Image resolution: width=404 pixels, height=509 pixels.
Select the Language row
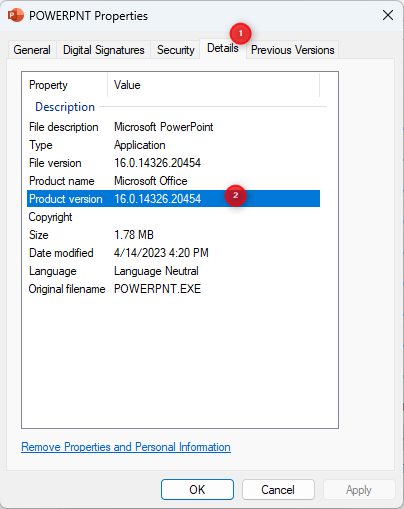click(173, 271)
